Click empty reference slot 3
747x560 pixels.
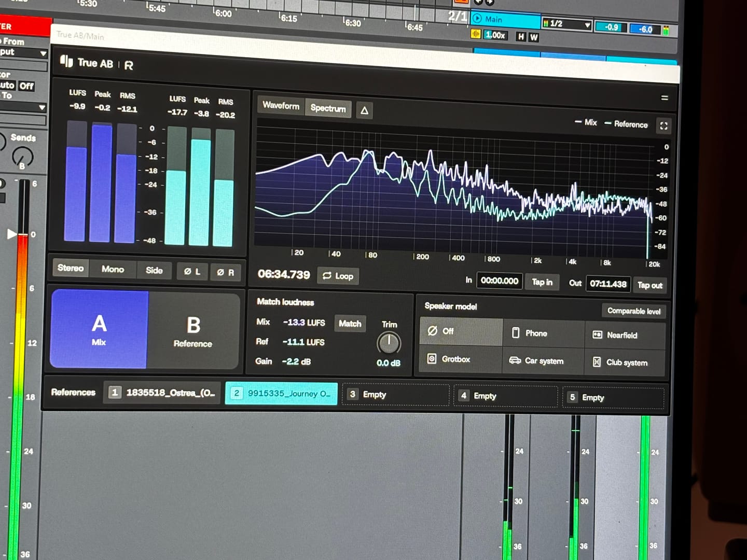396,395
